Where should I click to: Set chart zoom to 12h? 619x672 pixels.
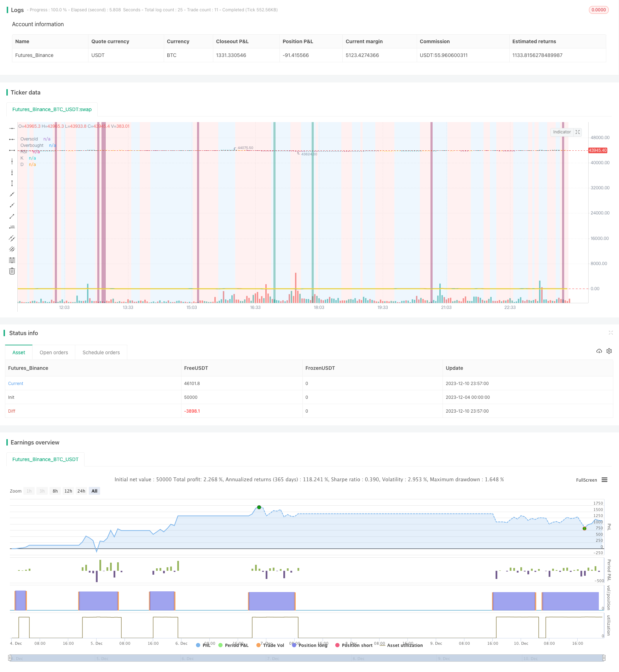pyautogui.click(x=68, y=491)
